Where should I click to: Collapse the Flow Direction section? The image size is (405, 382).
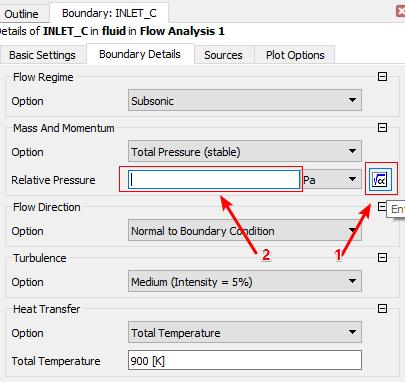point(382,207)
